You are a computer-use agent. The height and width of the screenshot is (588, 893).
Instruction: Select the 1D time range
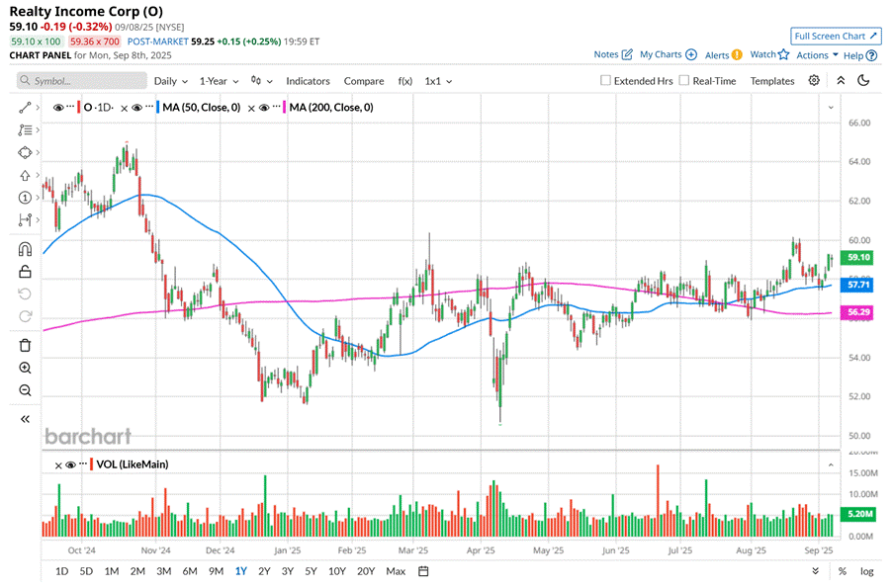click(x=61, y=571)
